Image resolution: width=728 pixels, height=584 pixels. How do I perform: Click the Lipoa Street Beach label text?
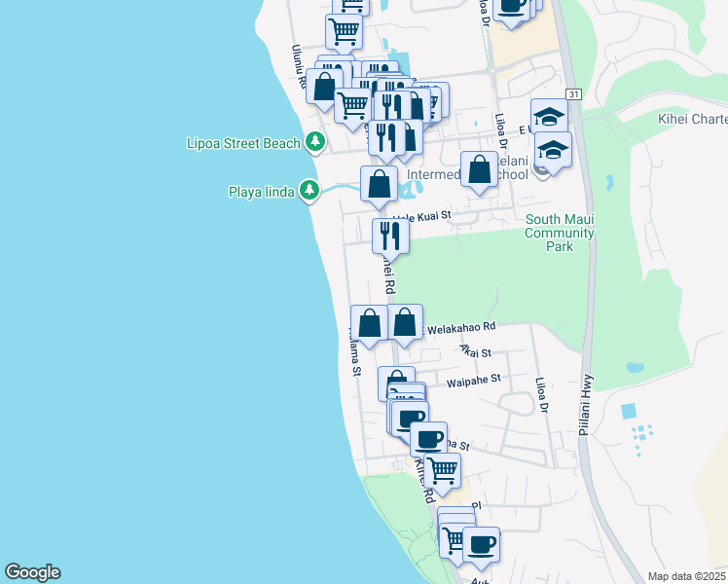(x=243, y=143)
